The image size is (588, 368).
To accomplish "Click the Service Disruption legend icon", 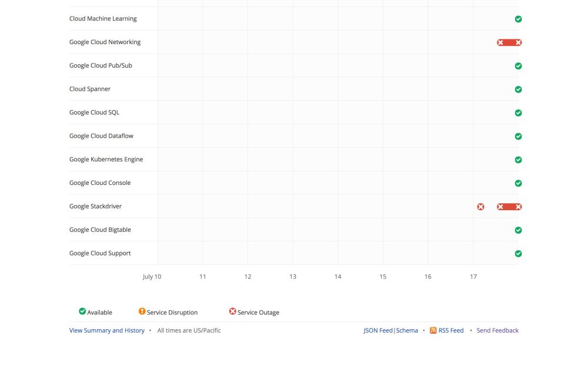I will (142, 310).
